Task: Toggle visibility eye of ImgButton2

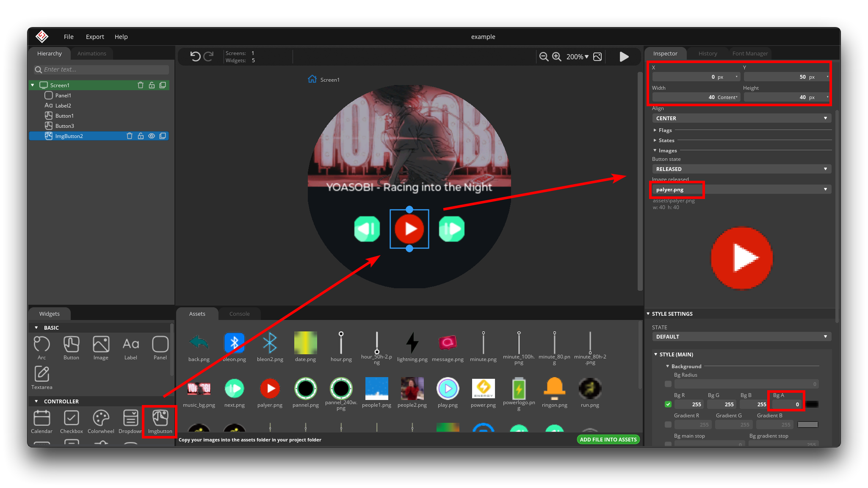Action: [152, 136]
